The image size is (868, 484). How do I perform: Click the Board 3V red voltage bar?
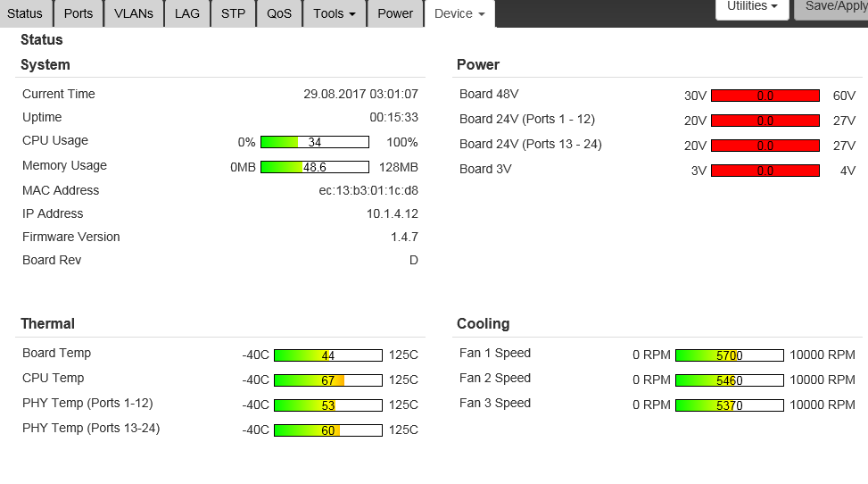(x=765, y=171)
